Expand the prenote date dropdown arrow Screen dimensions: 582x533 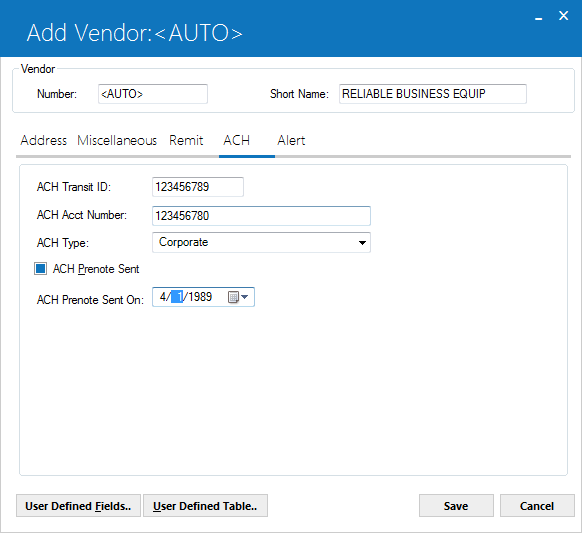[245, 297]
